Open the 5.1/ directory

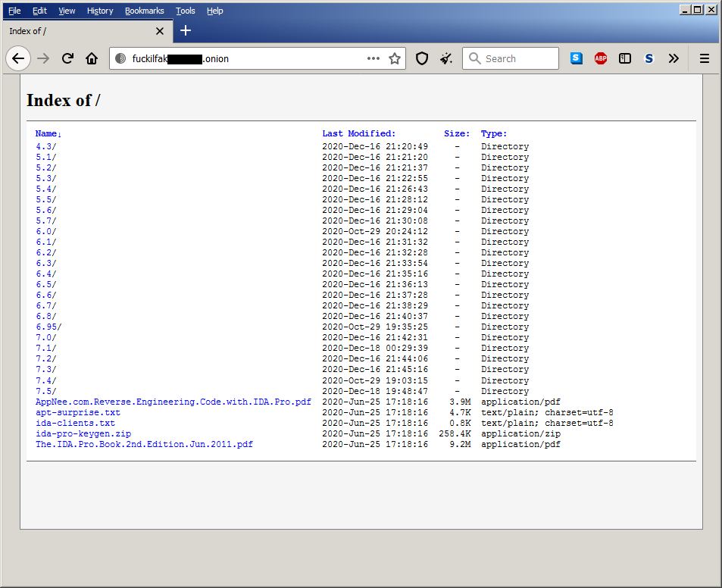tap(46, 157)
